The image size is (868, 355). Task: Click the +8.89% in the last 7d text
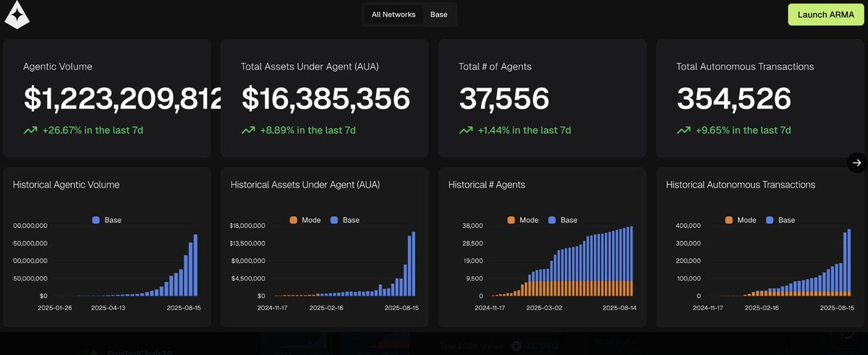tap(307, 131)
